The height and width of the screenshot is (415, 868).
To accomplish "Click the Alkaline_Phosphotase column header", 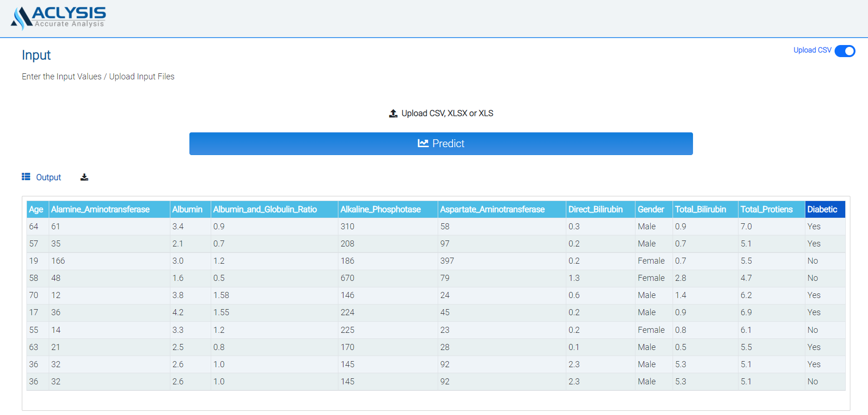I will (x=380, y=209).
